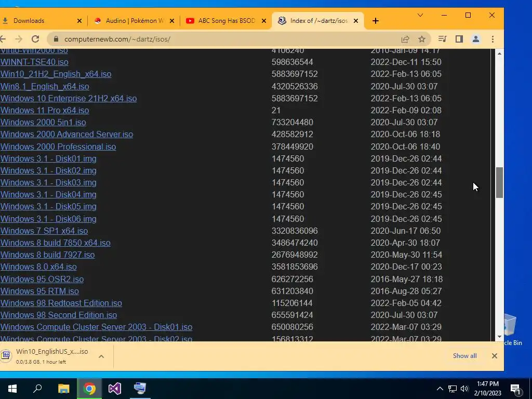
Task: Open the tab search chevron
Action: (x=420, y=15)
